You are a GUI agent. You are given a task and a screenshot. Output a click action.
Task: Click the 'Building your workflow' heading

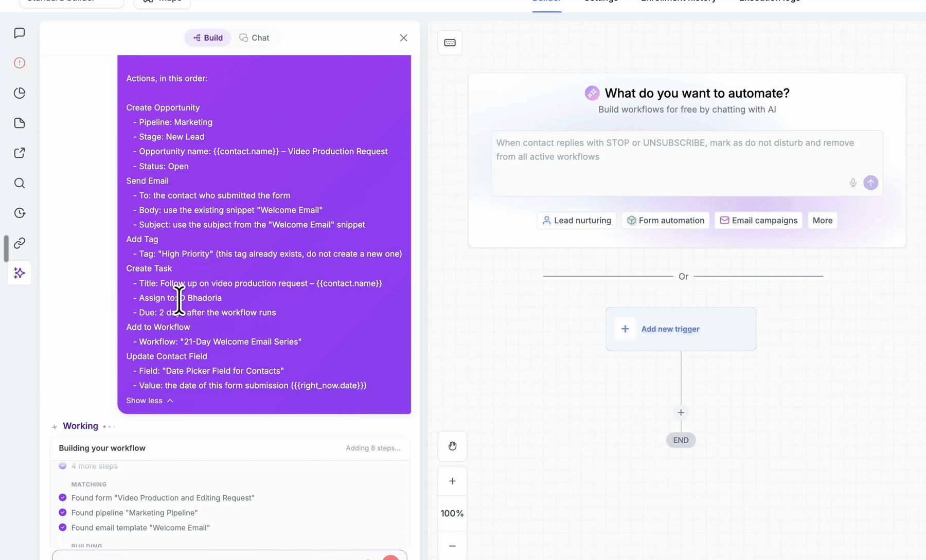(x=102, y=448)
